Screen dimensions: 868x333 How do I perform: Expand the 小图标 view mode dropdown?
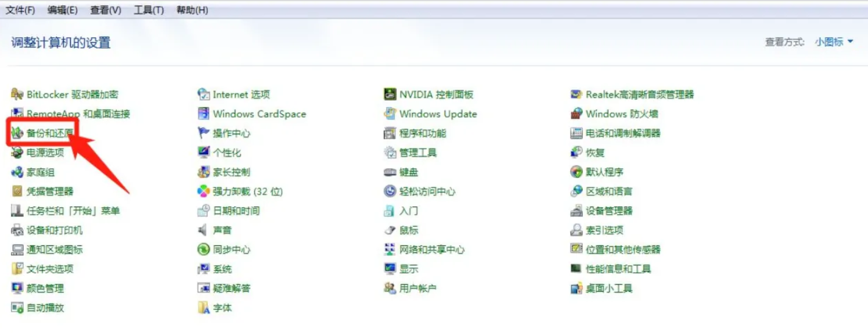pyautogui.click(x=834, y=42)
